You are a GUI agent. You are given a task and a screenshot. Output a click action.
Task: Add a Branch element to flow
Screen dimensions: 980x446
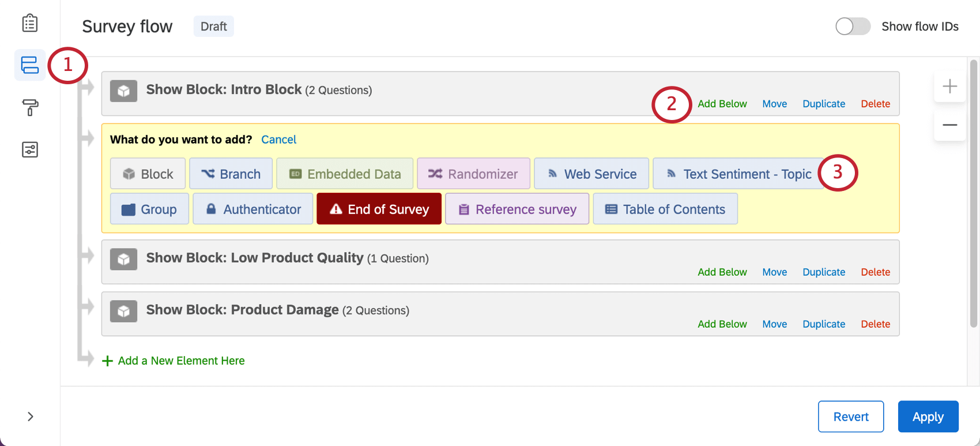[x=231, y=174]
